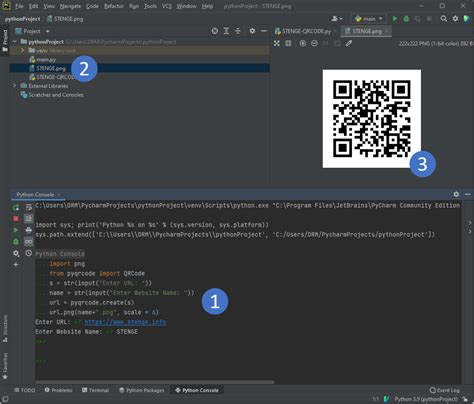Screen dimensions: 474x404
Task: Open IDE settings gear in top toolbar
Action: (x=455, y=19)
